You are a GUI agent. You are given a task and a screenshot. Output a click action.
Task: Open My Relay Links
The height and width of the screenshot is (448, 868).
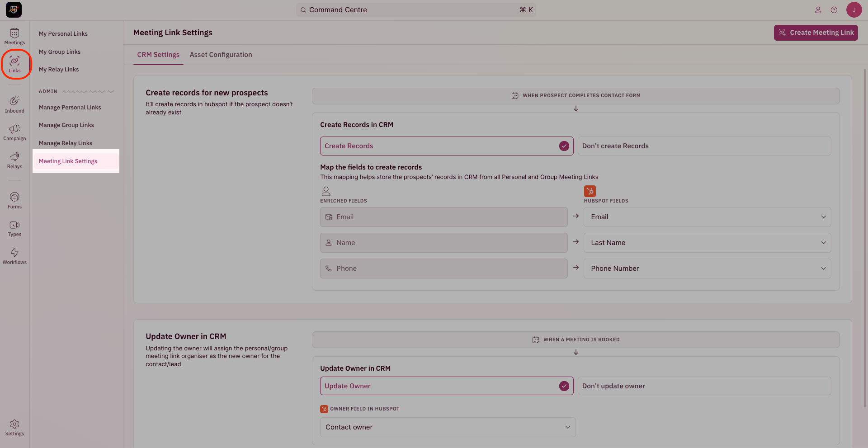pyautogui.click(x=59, y=70)
